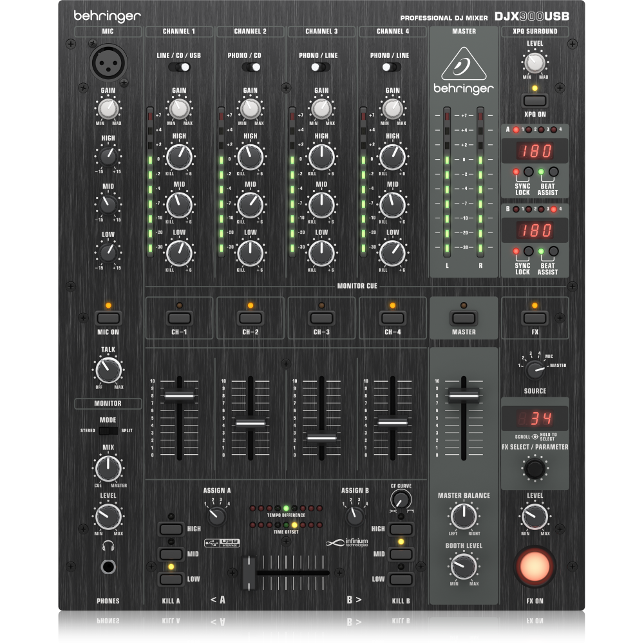The width and height of the screenshot is (644, 644).
Task: Click the MIC LOW EQ knob
Action: pyautogui.click(x=108, y=252)
